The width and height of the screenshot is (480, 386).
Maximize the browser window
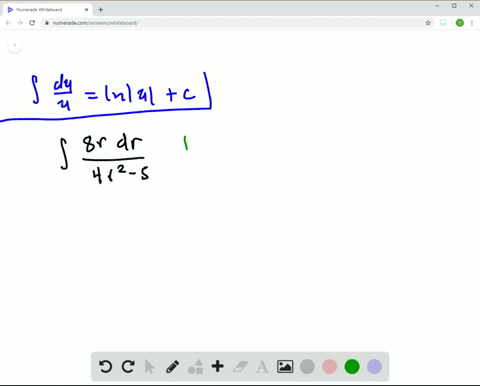[x=454, y=6]
